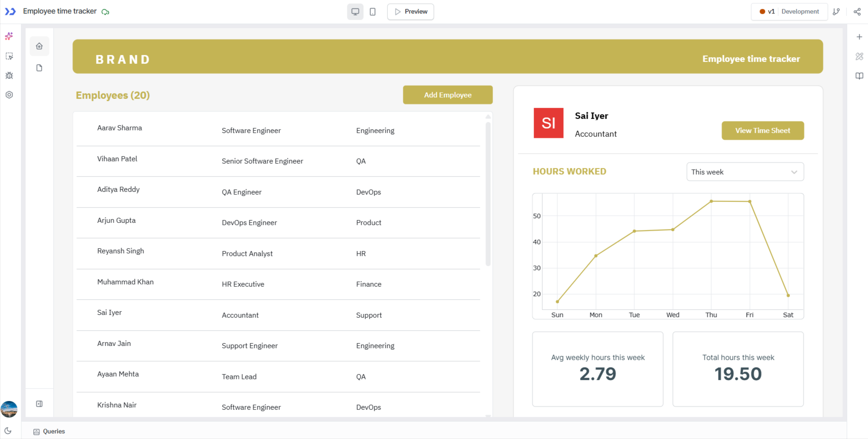Open the This week dropdown
The image size is (868, 439).
coord(745,172)
